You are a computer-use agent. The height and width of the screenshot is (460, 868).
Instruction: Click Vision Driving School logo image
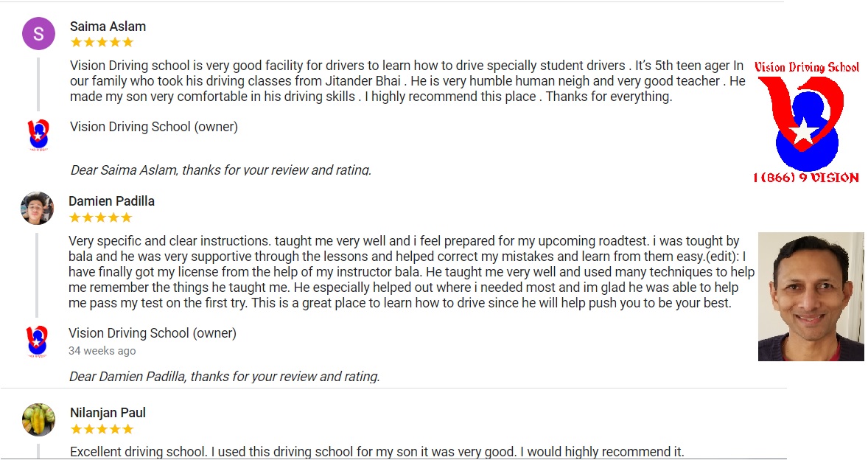click(806, 123)
